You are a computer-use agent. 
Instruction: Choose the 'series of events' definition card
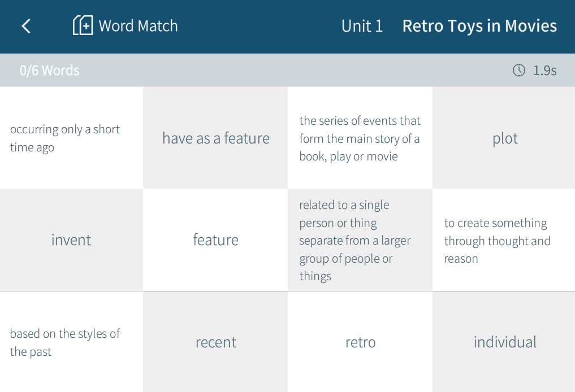pyautogui.click(x=360, y=138)
